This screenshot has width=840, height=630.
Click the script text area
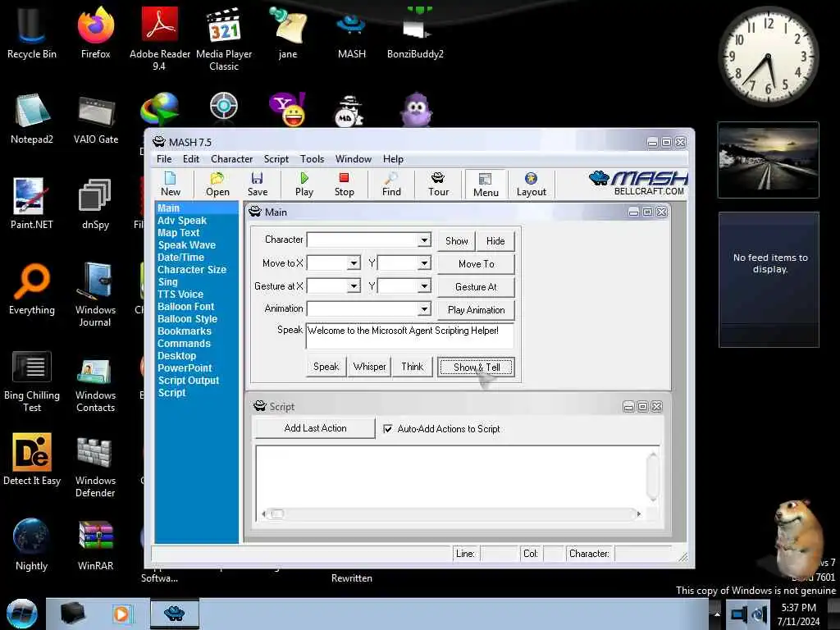point(450,476)
